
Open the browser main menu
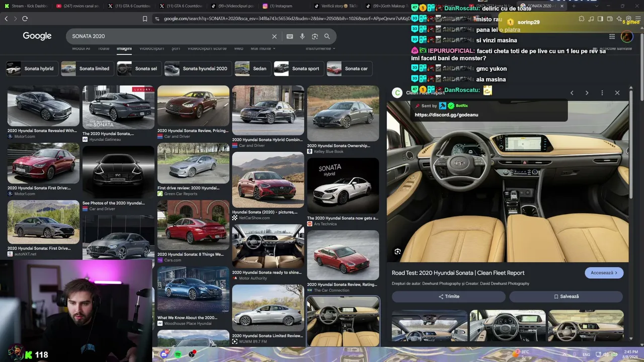point(638,19)
